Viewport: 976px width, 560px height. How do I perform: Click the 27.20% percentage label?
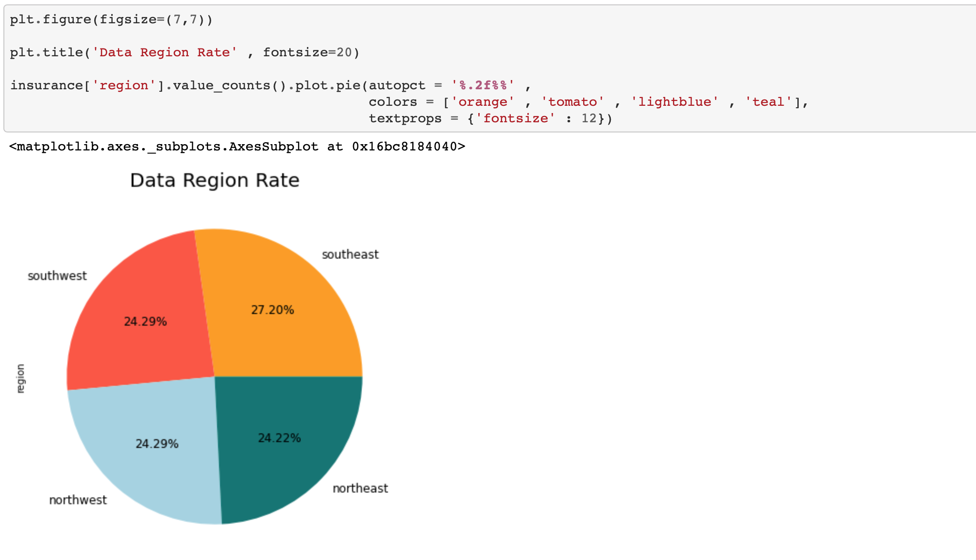[x=272, y=310]
